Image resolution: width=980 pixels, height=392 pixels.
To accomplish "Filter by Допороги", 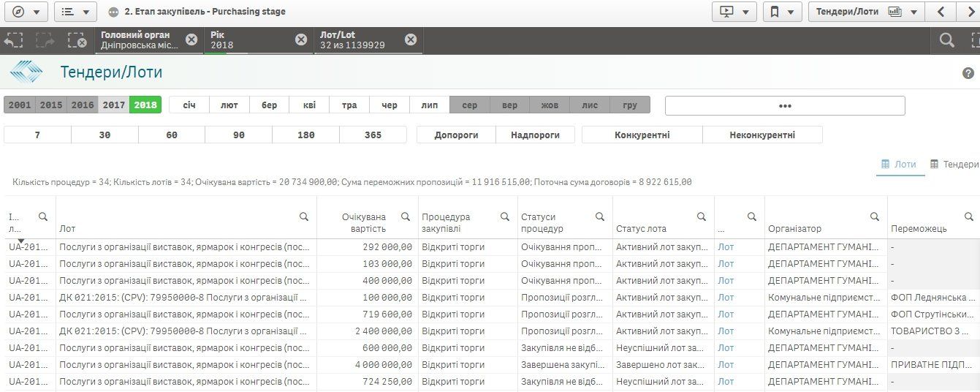I will click(x=456, y=135).
